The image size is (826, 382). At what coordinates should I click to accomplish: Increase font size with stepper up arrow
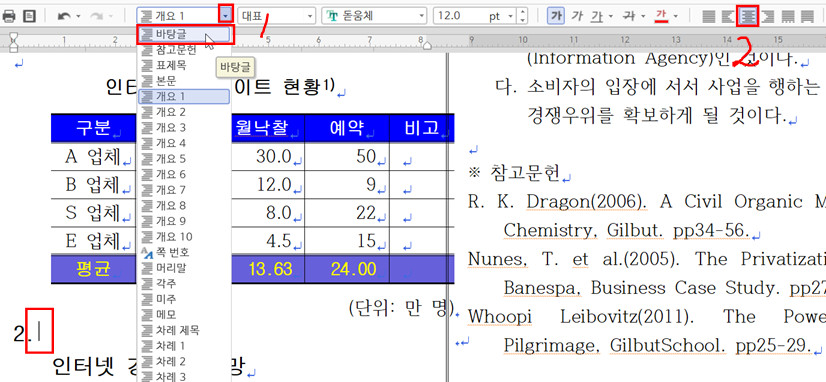coord(522,12)
